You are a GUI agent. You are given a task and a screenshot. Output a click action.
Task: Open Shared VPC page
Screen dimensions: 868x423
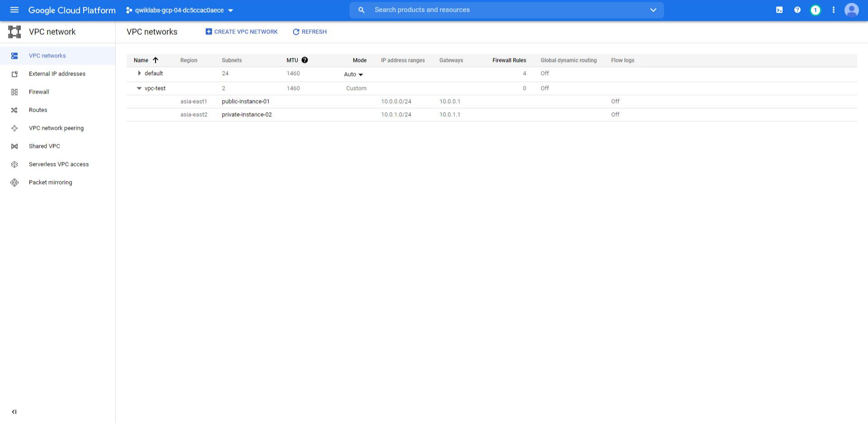pos(44,146)
